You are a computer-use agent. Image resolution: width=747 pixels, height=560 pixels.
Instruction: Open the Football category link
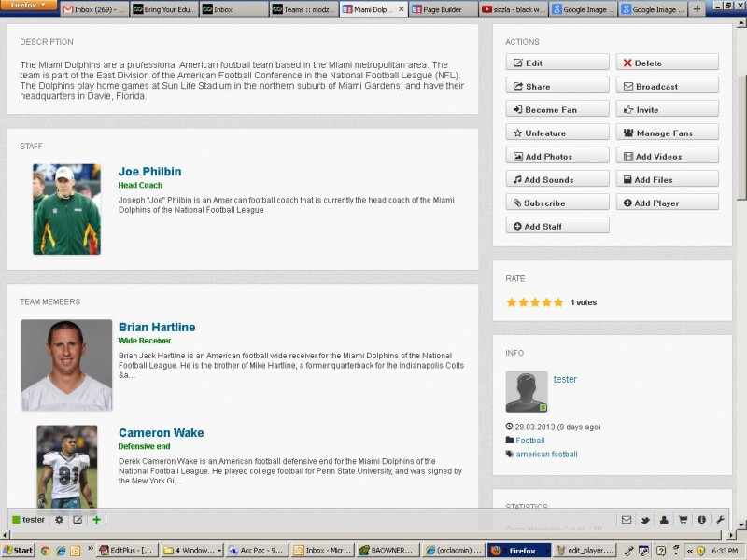click(530, 441)
